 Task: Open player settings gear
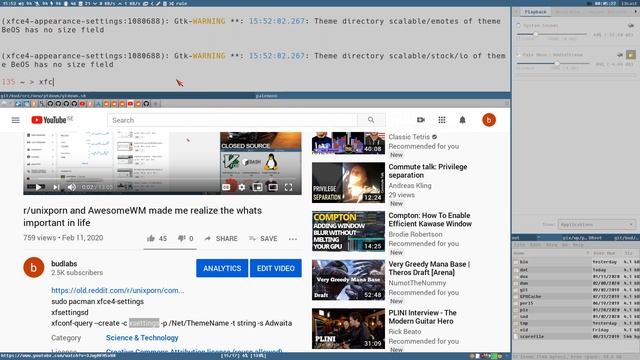coord(242,187)
